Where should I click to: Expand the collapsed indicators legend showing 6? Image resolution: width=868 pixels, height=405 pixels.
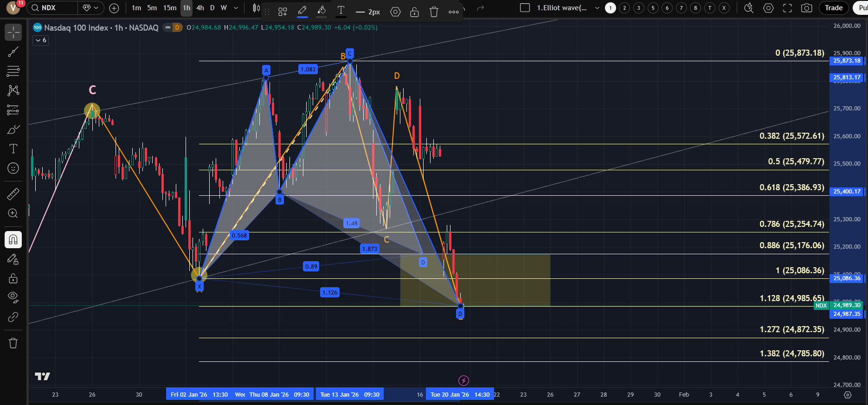pyautogui.click(x=41, y=40)
